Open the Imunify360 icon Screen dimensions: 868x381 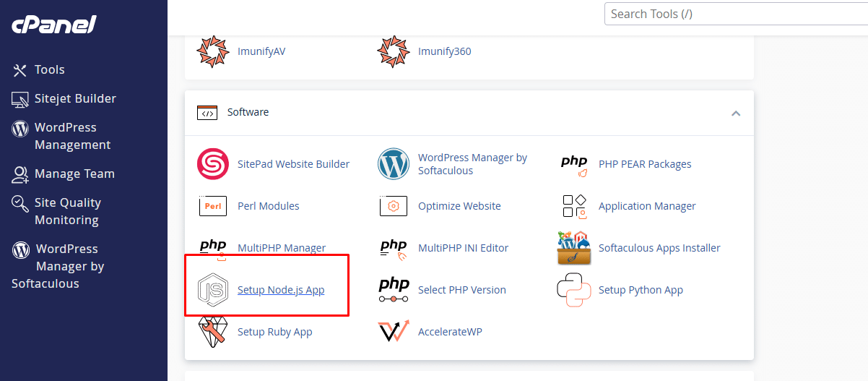tap(393, 51)
